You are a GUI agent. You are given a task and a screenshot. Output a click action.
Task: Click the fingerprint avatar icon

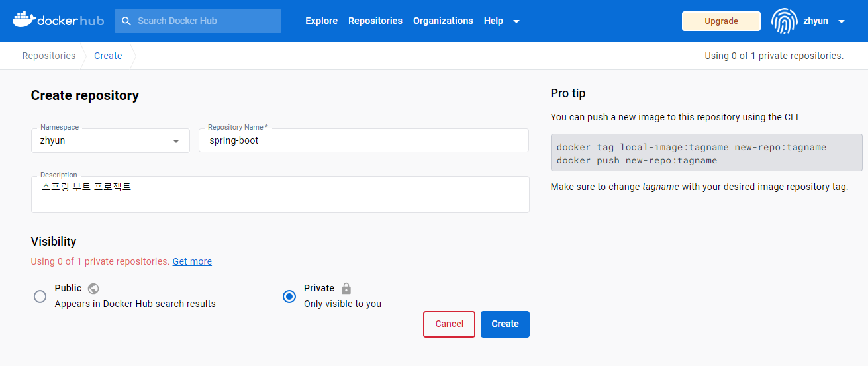pyautogui.click(x=785, y=21)
